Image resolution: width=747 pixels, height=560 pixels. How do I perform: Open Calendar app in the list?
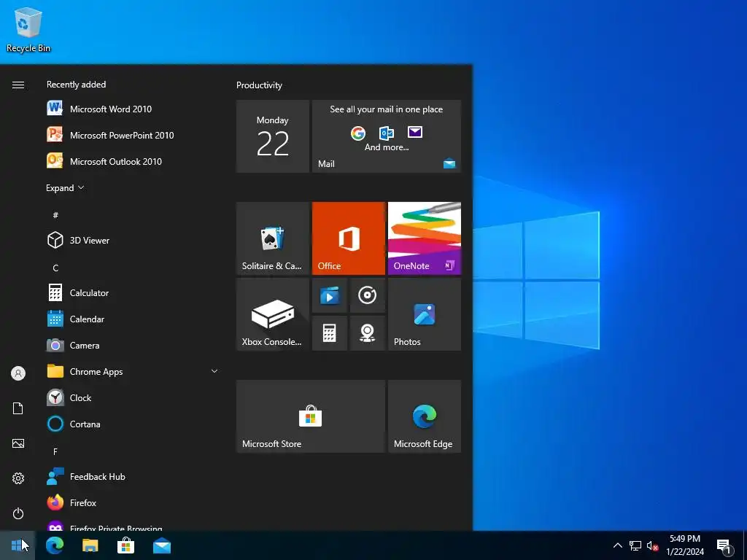click(x=133, y=319)
